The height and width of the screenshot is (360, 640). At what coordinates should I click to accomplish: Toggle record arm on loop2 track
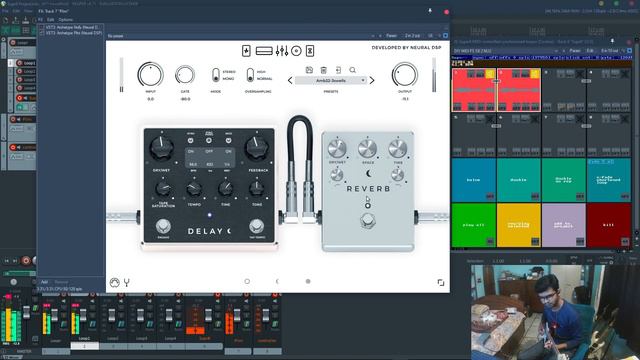(19, 71)
